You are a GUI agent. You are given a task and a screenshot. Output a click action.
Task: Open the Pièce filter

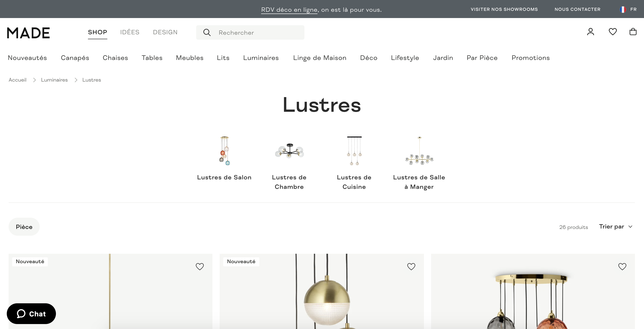(x=24, y=227)
